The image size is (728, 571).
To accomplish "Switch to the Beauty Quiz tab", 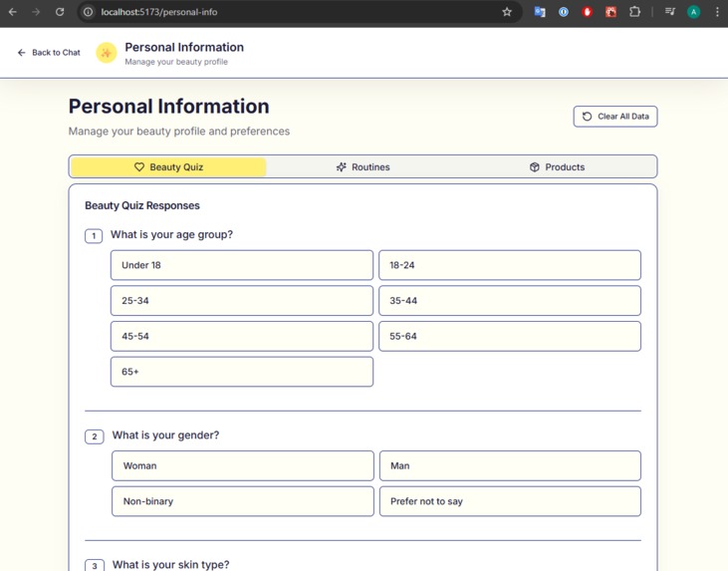I will (x=168, y=166).
